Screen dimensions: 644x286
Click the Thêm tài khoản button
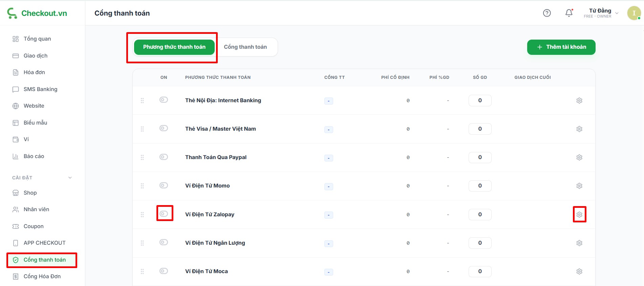(561, 47)
